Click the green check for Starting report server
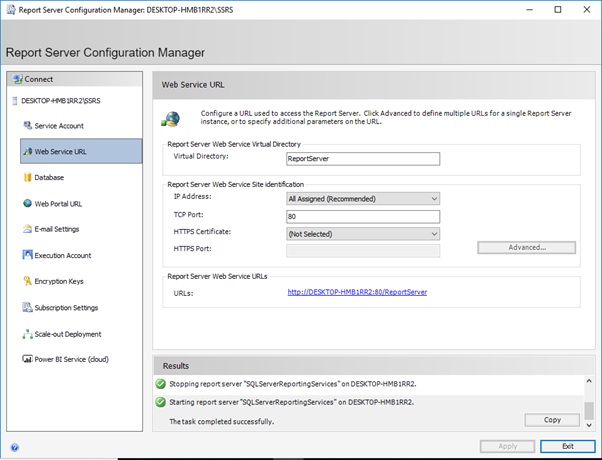Screen dimensions: 602x460 pyautogui.click(x=160, y=402)
